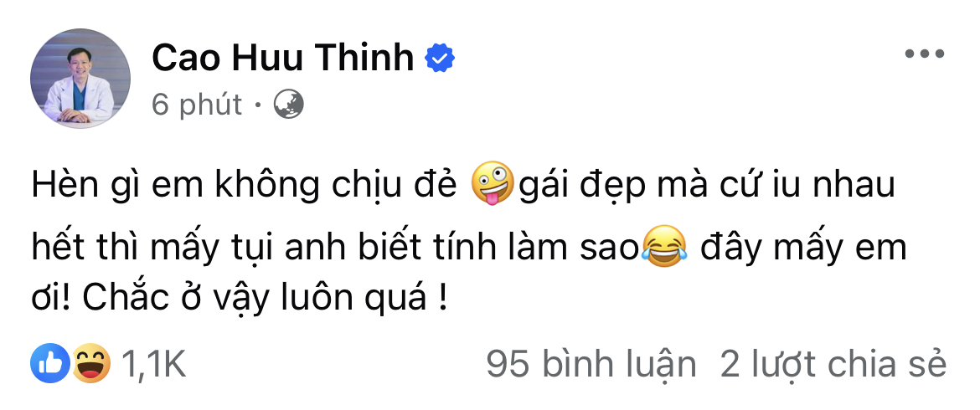Click the "6 phút" post timestamp
This screenshot has height=410, width=980.
tap(197, 105)
